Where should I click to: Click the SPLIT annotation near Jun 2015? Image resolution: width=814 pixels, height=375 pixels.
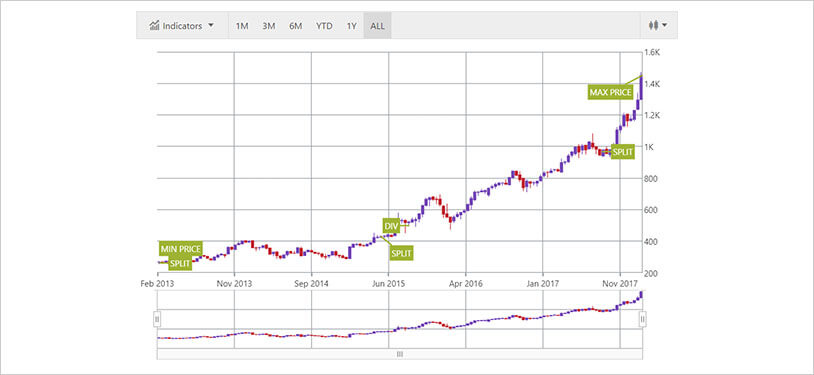[401, 253]
